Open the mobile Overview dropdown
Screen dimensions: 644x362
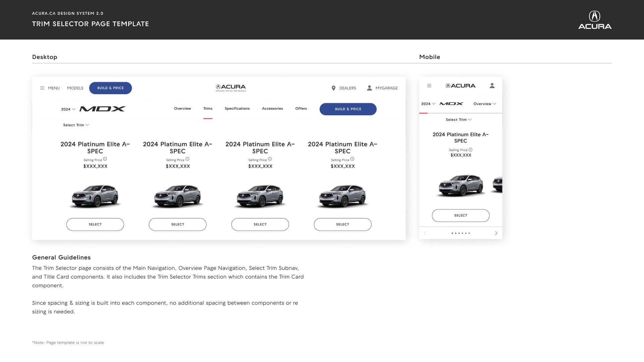pos(485,104)
